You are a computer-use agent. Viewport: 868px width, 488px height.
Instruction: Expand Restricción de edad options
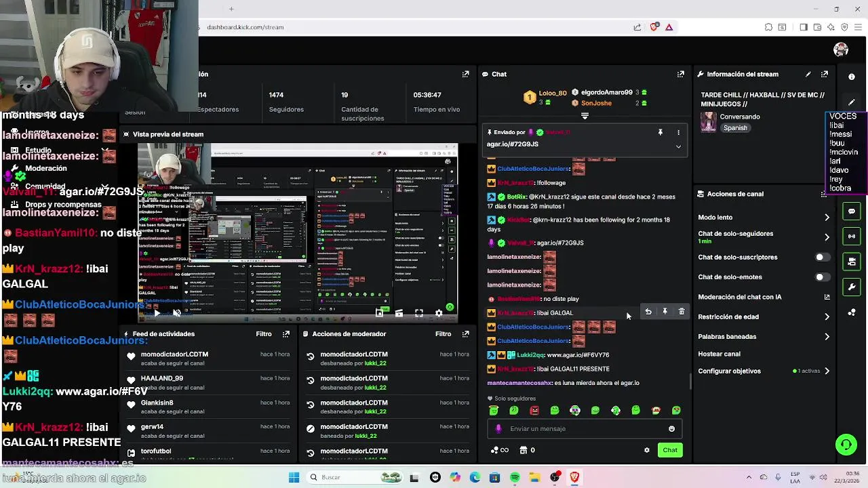click(827, 317)
